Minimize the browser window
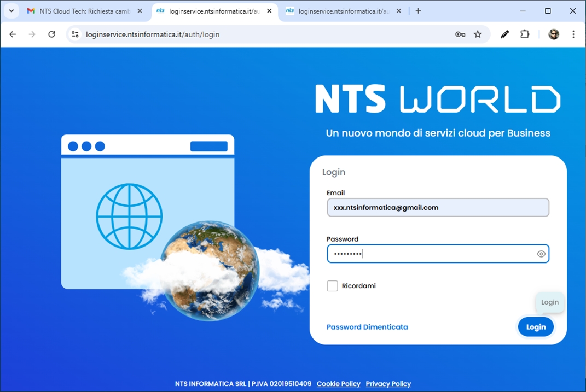586x392 pixels. [523, 11]
